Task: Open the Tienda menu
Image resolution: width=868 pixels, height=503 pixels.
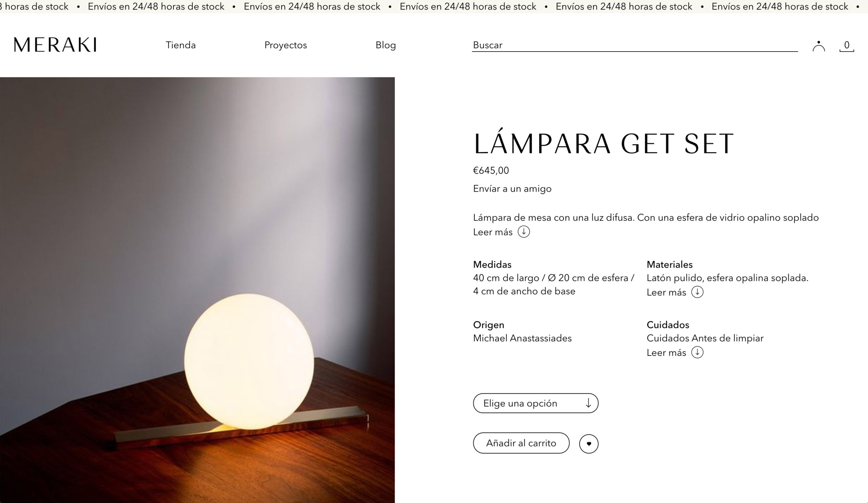Action: pyautogui.click(x=180, y=45)
